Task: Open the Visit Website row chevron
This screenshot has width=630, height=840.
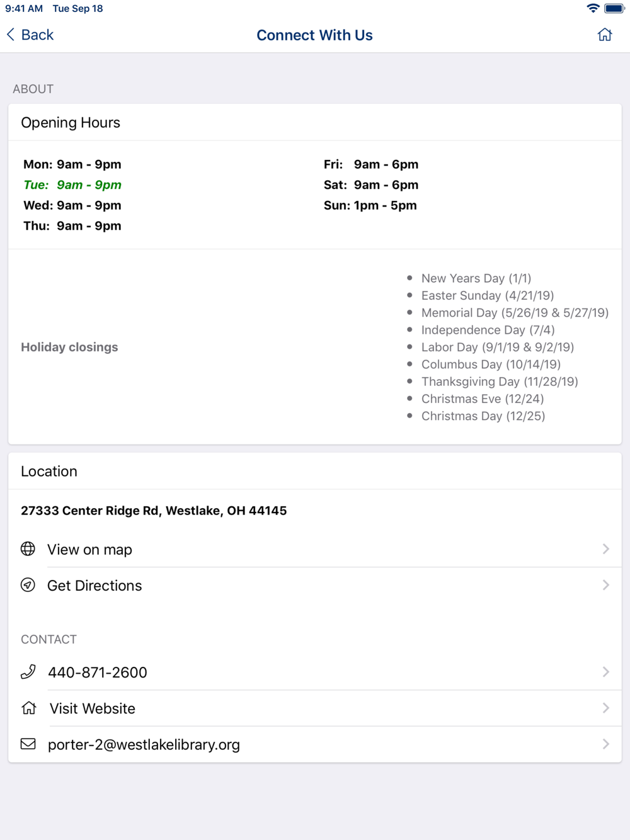Action: click(x=605, y=708)
